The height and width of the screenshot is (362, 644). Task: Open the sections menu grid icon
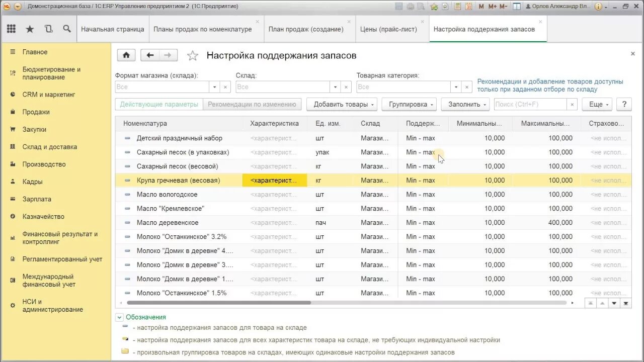click(11, 29)
